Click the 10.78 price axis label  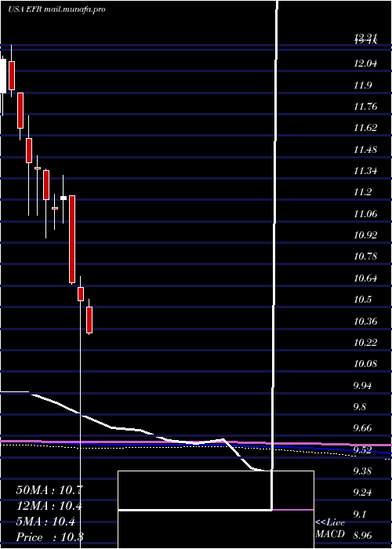[366, 256]
